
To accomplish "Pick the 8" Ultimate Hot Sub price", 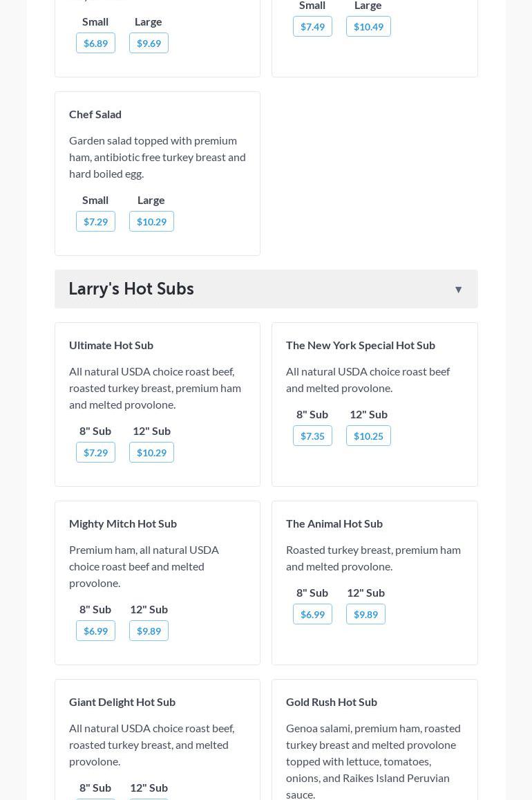I will [x=95, y=453].
